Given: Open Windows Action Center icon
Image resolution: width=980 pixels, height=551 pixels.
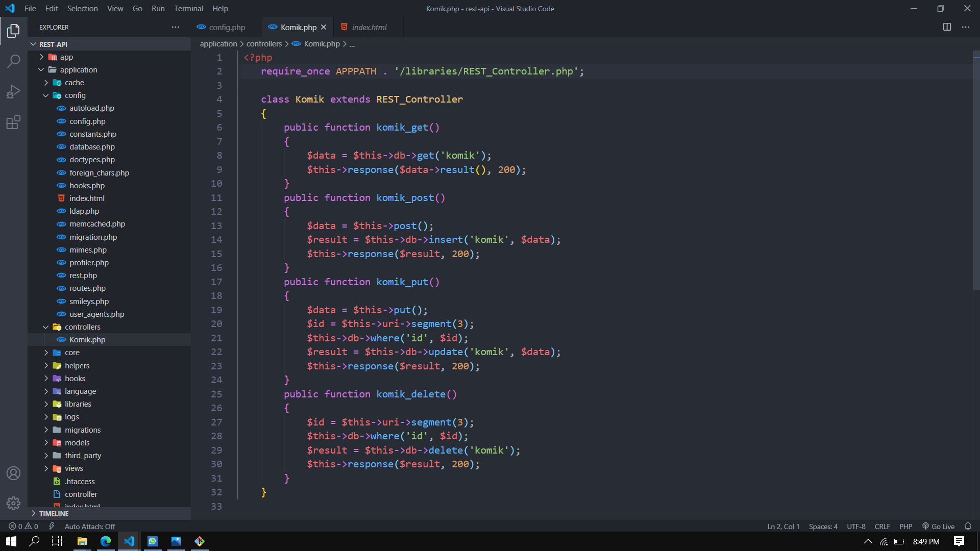Looking at the screenshot, I should coord(959,541).
